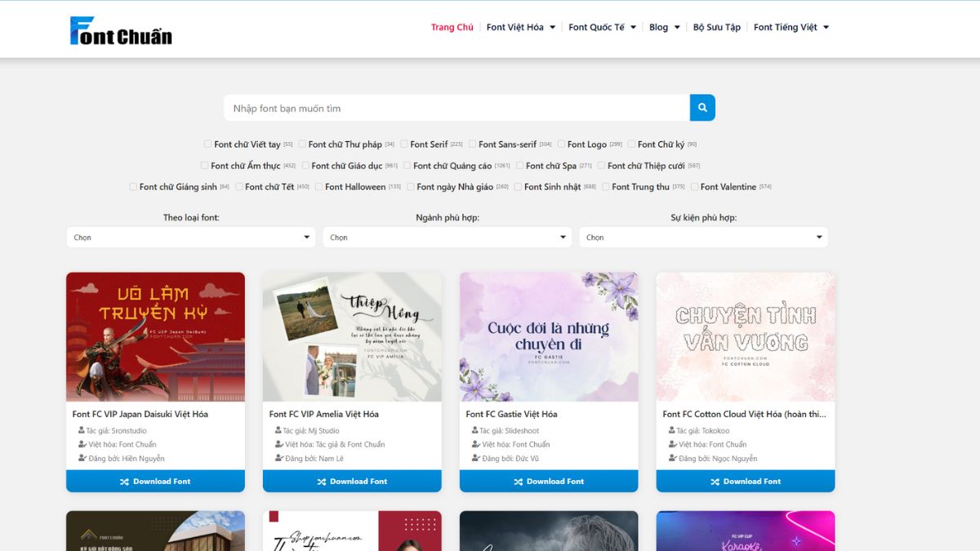
Task: Open Bộ Sưu Tập menu item
Action: pos(717,27)
